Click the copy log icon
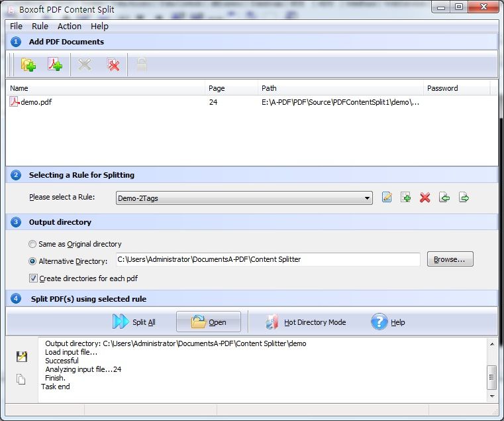This screenshot has width=504, height=421. [21, 379]
